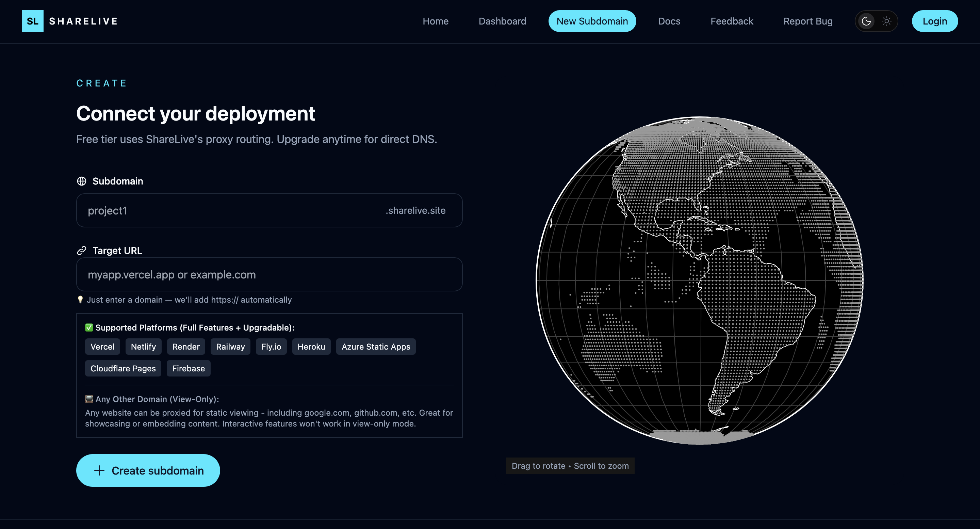Image resolution: width=980 pixels, height=529 pixels.
Task: Click the plus icon in Create subdomain
Action: coord(99,470)
